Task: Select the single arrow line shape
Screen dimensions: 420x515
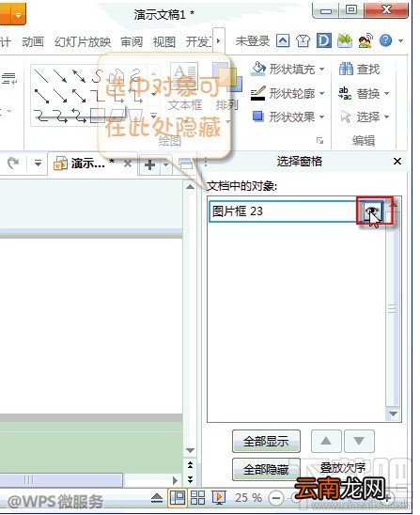Action: point(60,76)
